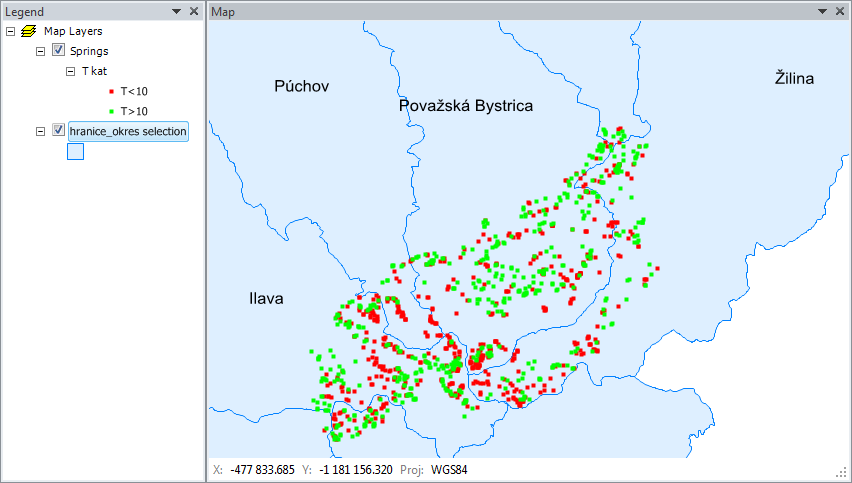Image resolution: width=852 pixels, height=483 pixels.
Task: Collapse the Map Layers tree node
Action: pos(10,32)
